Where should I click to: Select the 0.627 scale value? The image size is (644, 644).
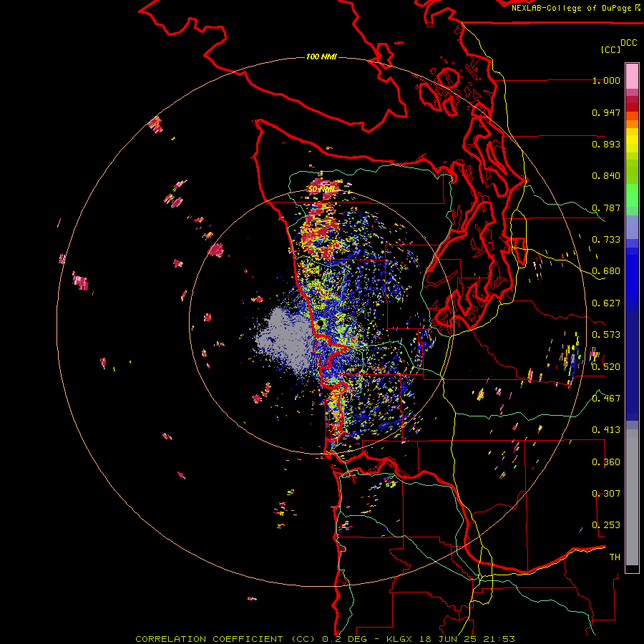point(606,303)
